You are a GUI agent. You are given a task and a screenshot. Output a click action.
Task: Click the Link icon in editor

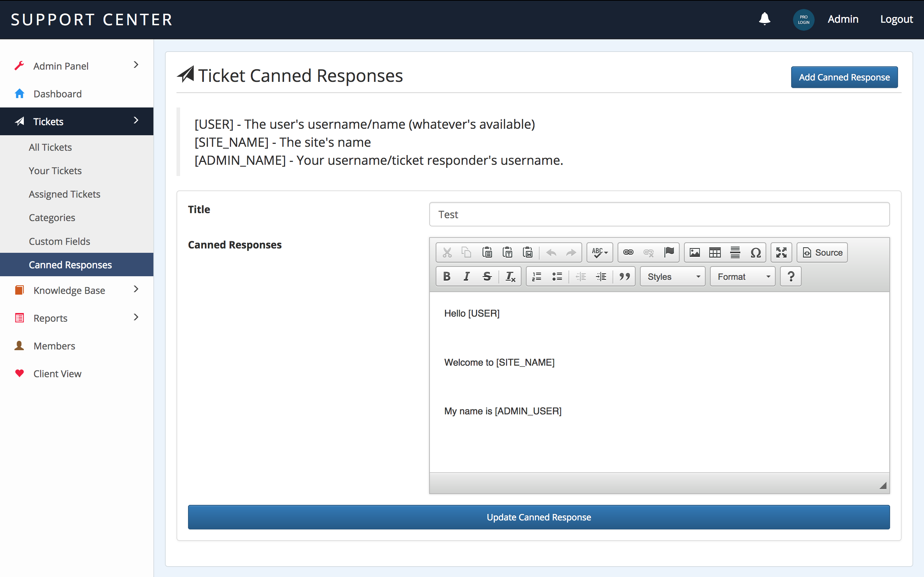coord(628,253)
